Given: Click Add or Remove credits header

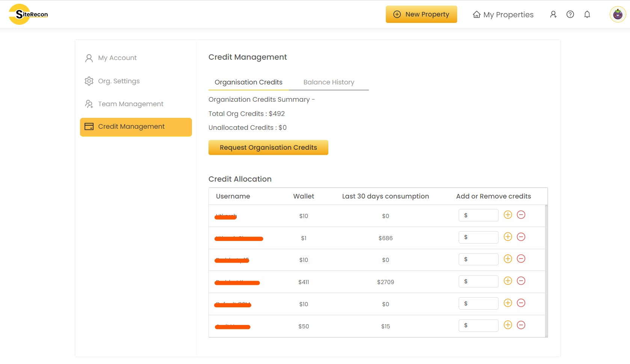Looking at the screenshot, I should tap(493, 196).
